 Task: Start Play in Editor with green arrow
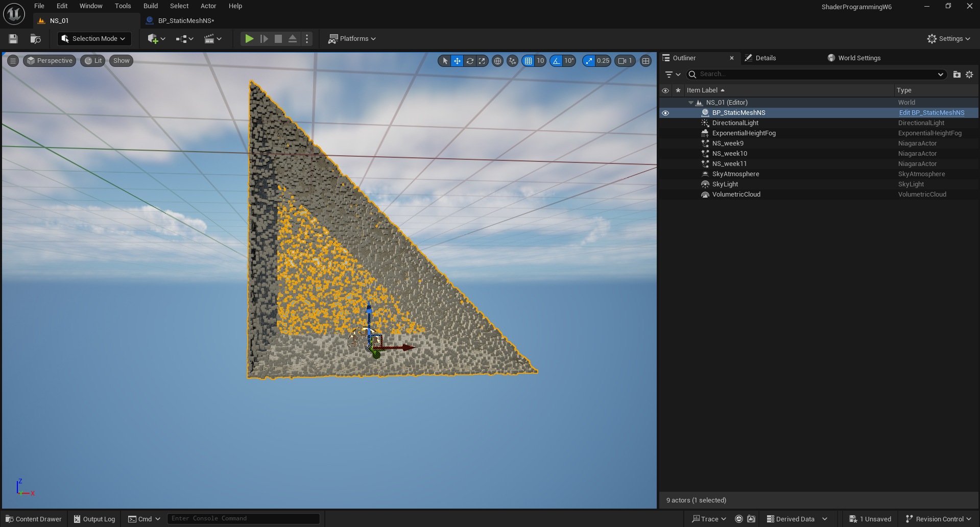[249, 39]
